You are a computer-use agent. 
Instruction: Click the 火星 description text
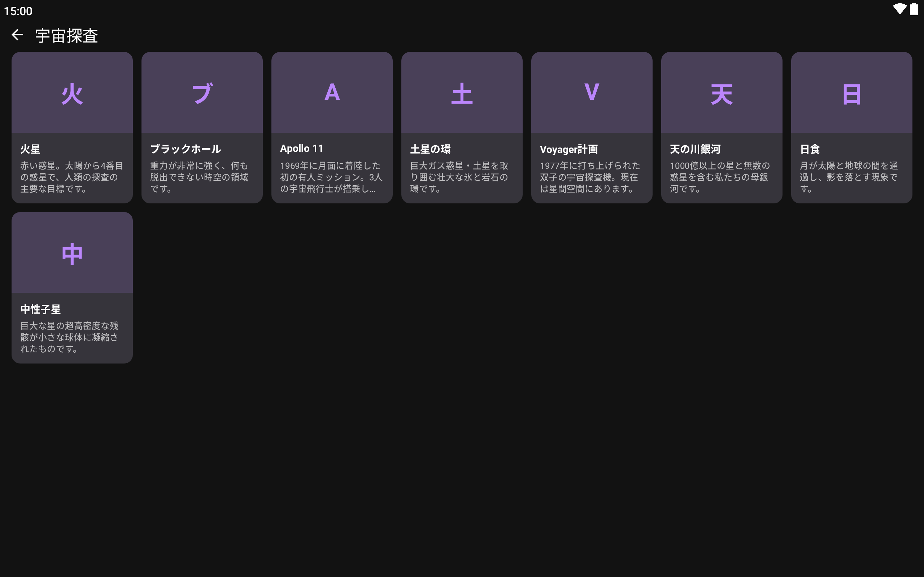(x=71, y=177)
